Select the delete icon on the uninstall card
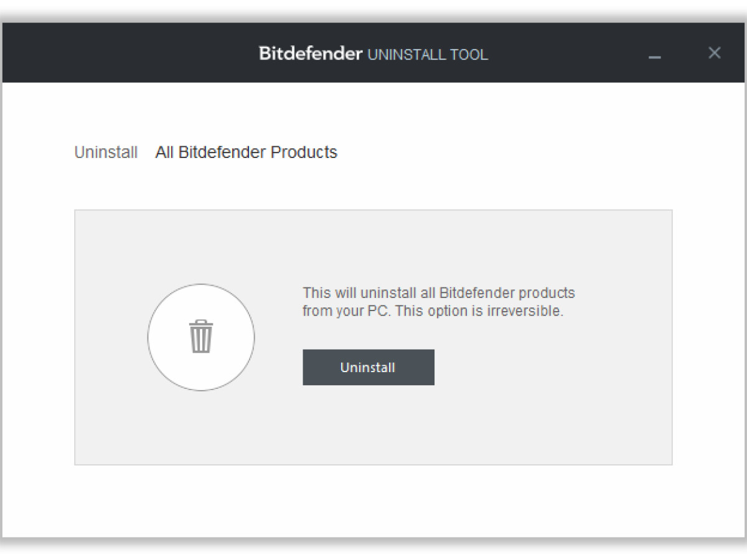The width and height of the screenshot is (747, 560). pyautogui.click(x=200, y=337)
